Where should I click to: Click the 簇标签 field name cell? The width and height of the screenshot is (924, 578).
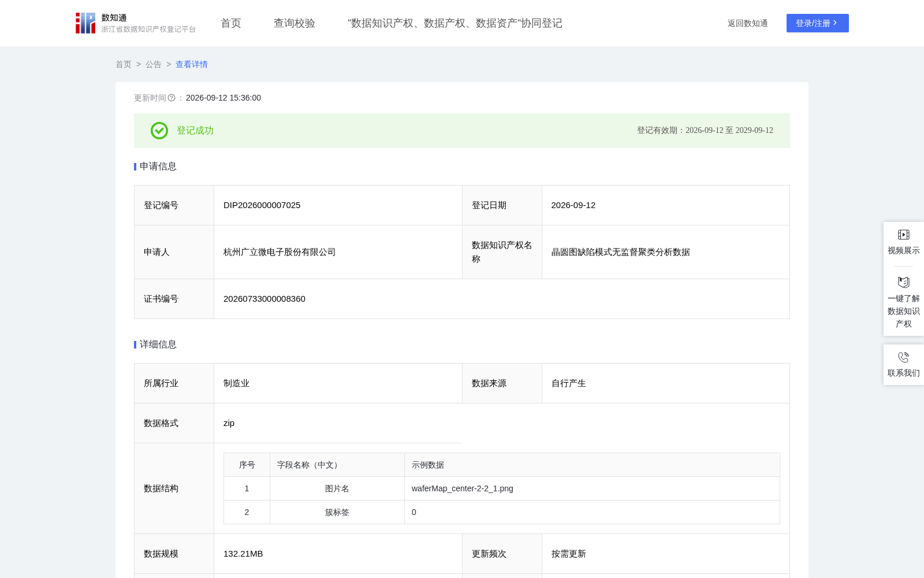(337, 512)
